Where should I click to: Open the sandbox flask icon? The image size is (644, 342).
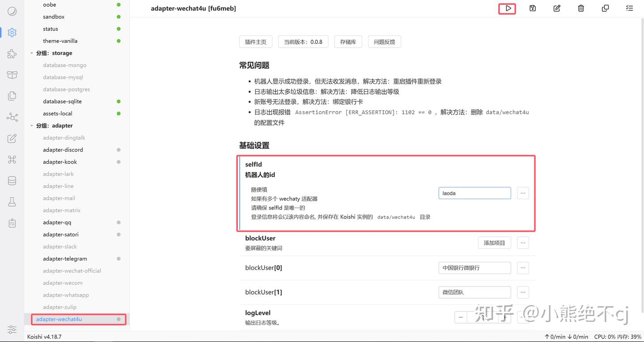[12, 202]
